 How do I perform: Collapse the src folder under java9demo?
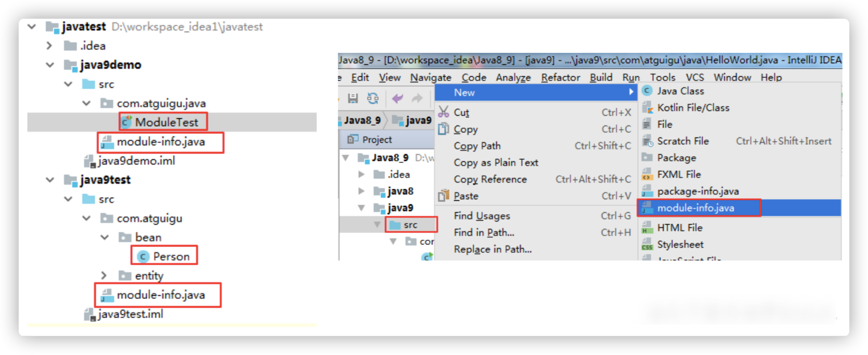(68, 84)
